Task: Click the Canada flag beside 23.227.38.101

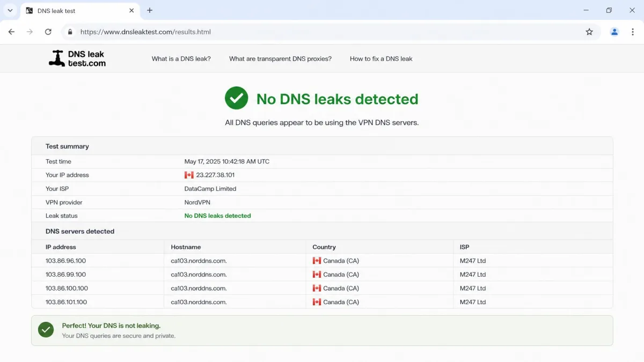Action: (x=189, y=175)
